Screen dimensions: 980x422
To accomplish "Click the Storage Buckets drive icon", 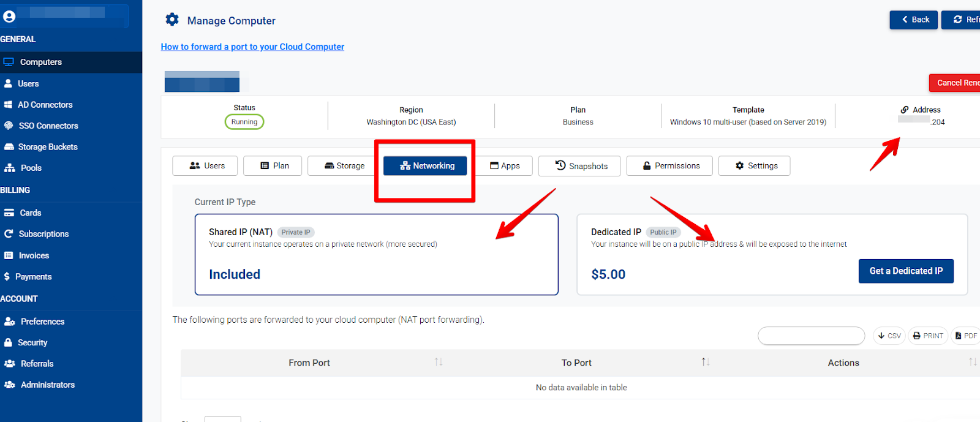I will point(9,147).
